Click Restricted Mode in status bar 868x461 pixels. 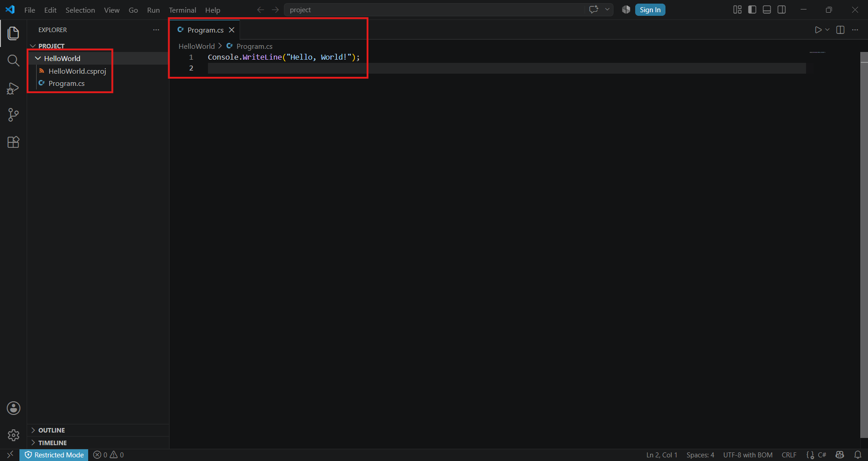click(x=54, y=455)
